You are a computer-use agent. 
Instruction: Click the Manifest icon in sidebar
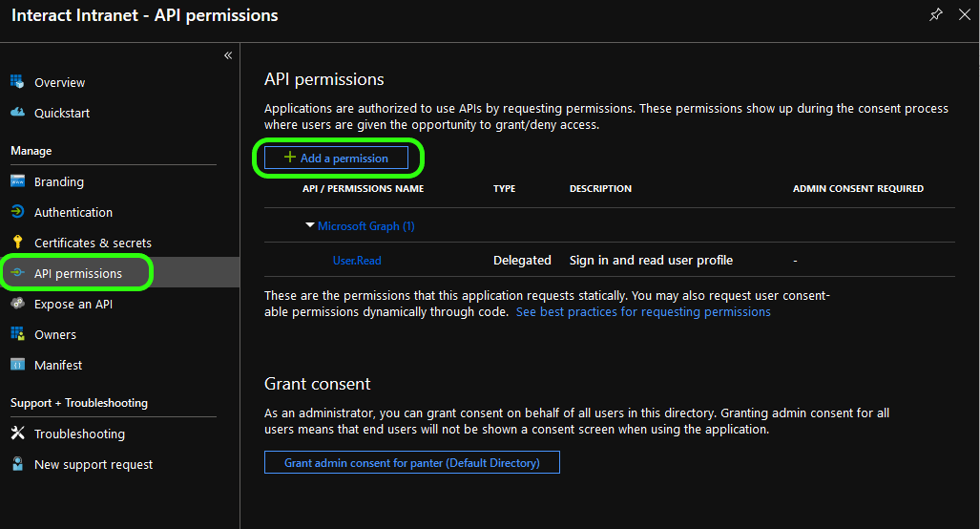tap(17, 365)
